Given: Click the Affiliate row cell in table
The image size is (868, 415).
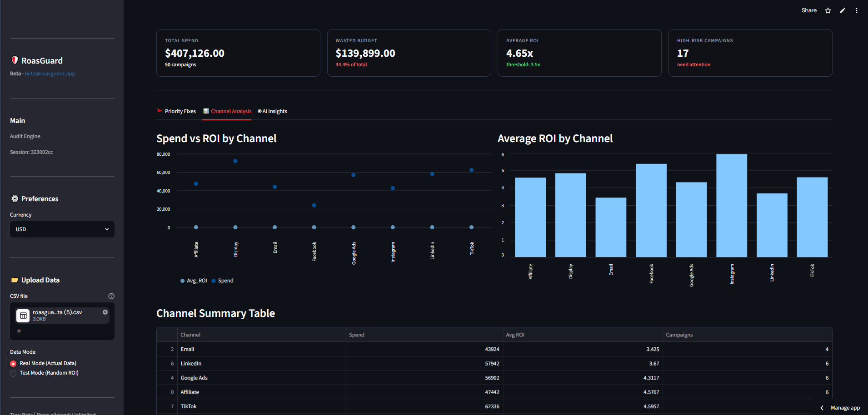Looking at the screenshot, I should click(x=261, y=392).
